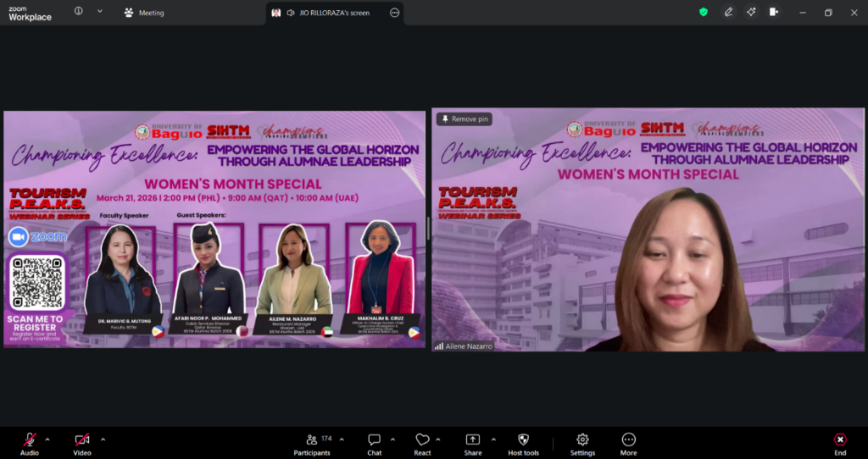Restore down the Zoom window
Image resolution: width=868 pixels, height=459 pixels.
click(x=828, y=13)
